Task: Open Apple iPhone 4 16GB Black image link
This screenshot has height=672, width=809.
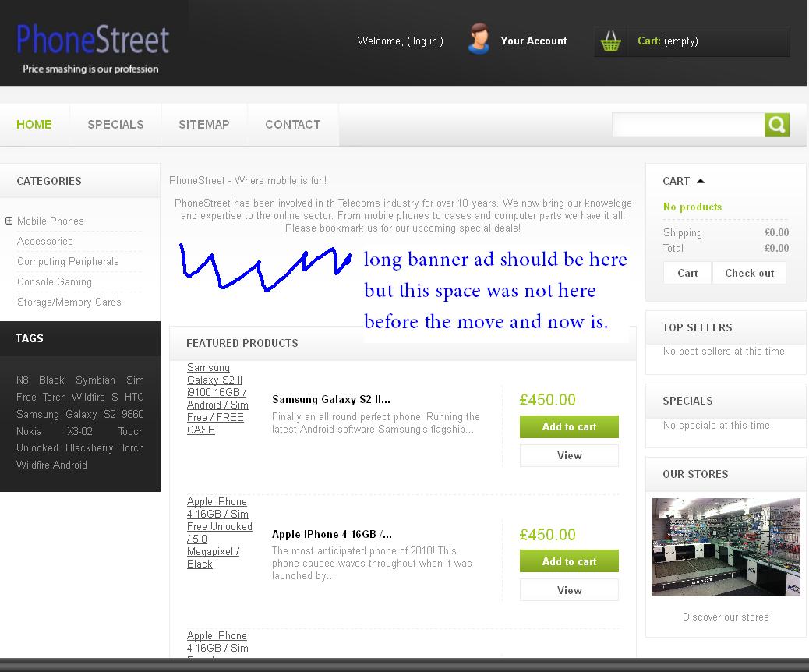Action: point(219,532)
